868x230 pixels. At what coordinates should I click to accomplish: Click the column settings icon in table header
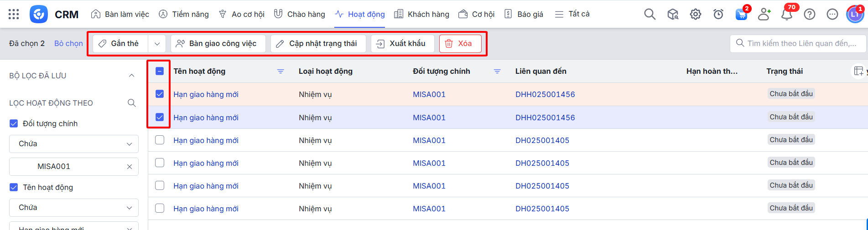(858, 71)
